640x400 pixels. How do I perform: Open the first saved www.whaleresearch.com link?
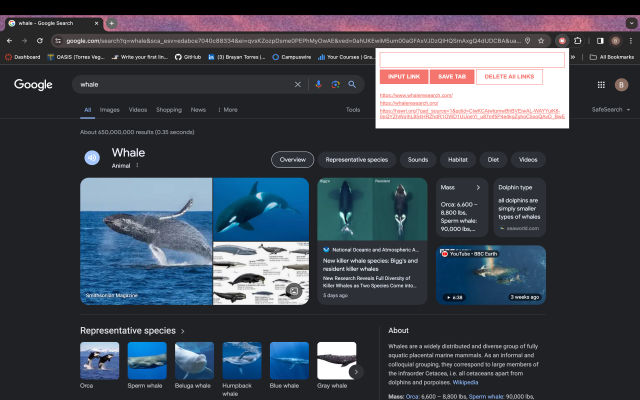[x=416, y=95]
